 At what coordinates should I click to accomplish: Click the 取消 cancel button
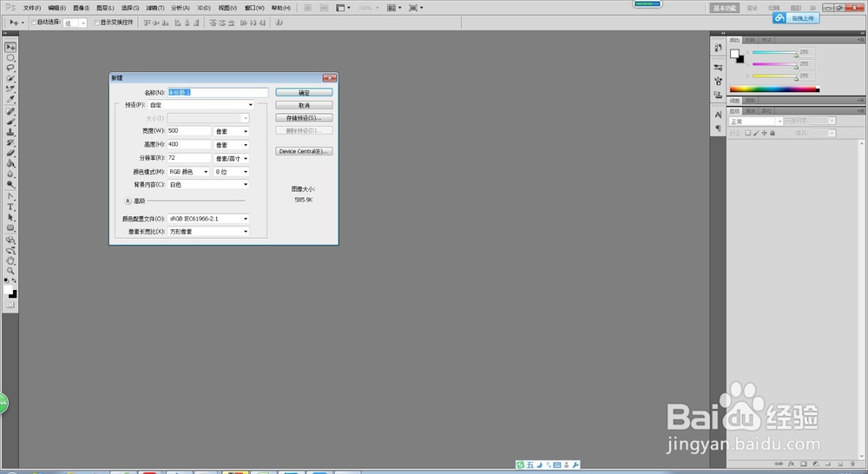(x=304, y=105)
